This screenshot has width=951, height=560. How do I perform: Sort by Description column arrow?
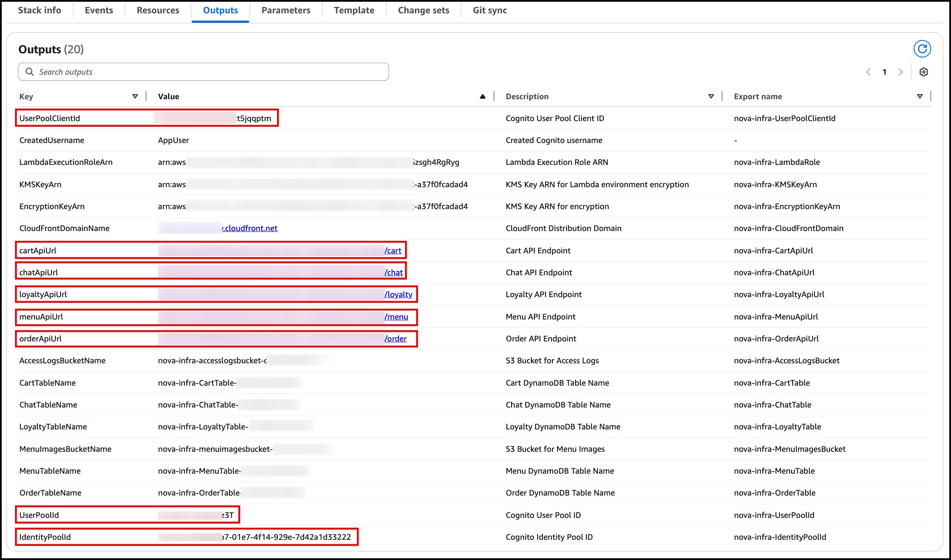pyautogui.click(x=711, y=97)
